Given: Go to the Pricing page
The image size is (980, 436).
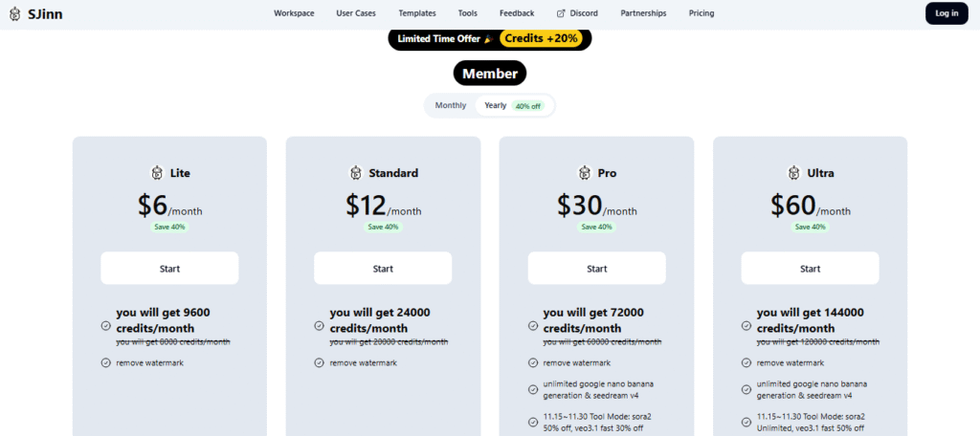Looking at the screenshot, I should pyautogui.click(x=702, y=13).
